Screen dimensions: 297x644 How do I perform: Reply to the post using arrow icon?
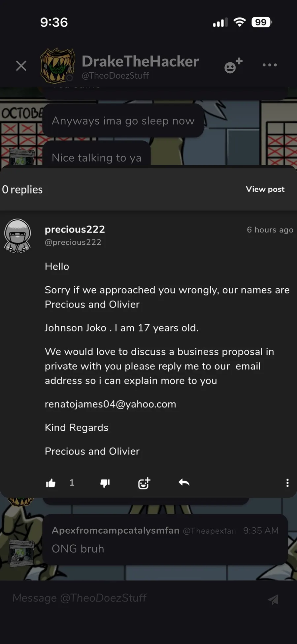[184, 483]
